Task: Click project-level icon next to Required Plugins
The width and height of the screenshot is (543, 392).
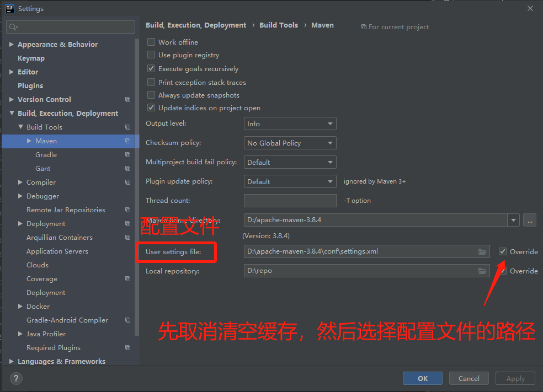Action: click(128, 348)
